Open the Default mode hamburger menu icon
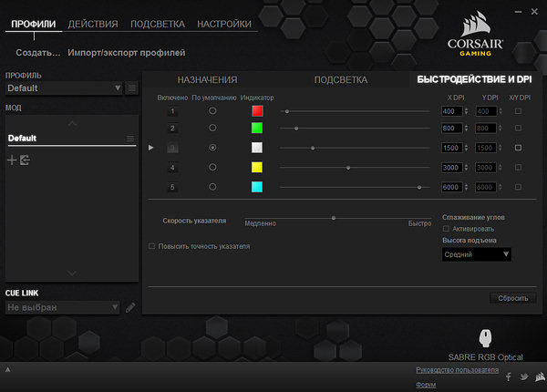 tap(129, 139)
